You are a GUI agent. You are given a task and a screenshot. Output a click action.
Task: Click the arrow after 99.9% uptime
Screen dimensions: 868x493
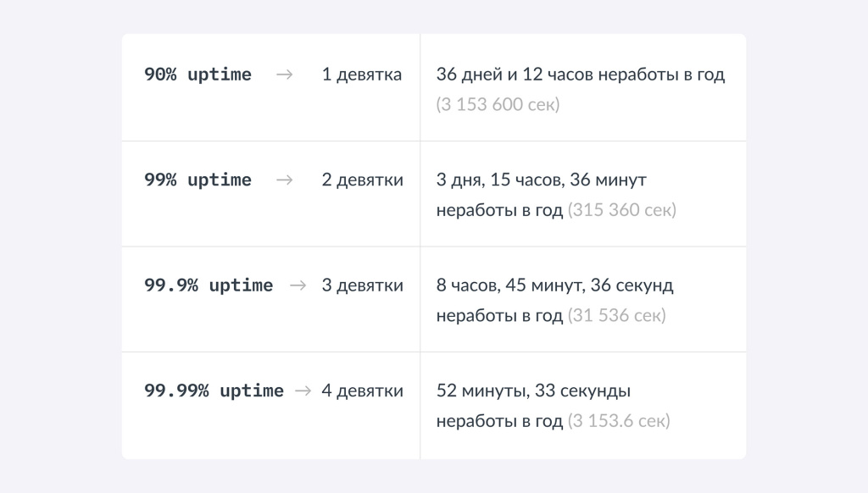click(x=298, y=285)
